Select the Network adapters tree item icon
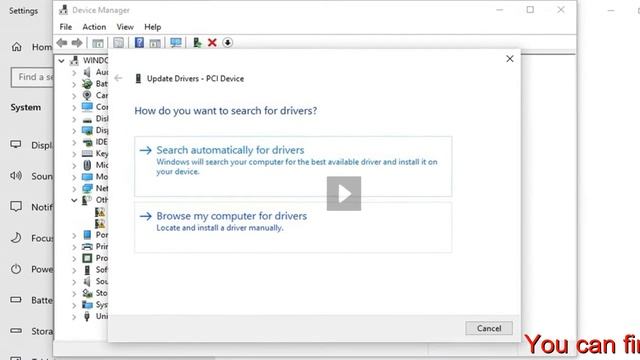 pos(87,188)
